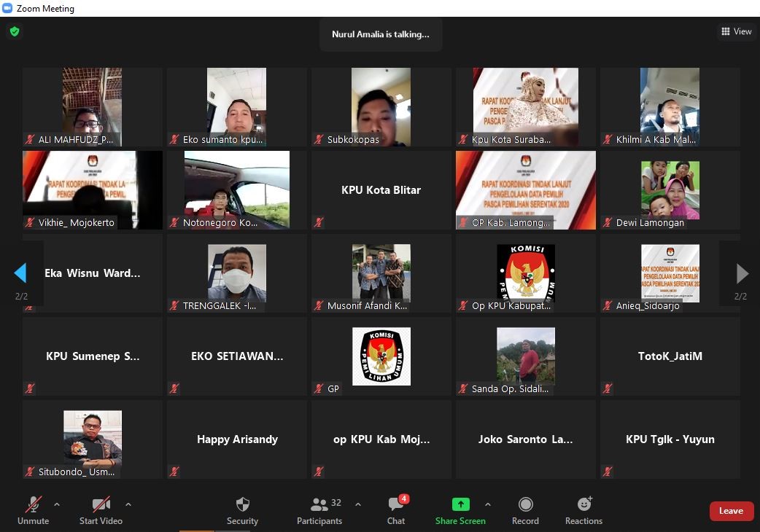This screenshot has height=532, width=760.
Task: Unmute the microphone
Action: (33, 504)
